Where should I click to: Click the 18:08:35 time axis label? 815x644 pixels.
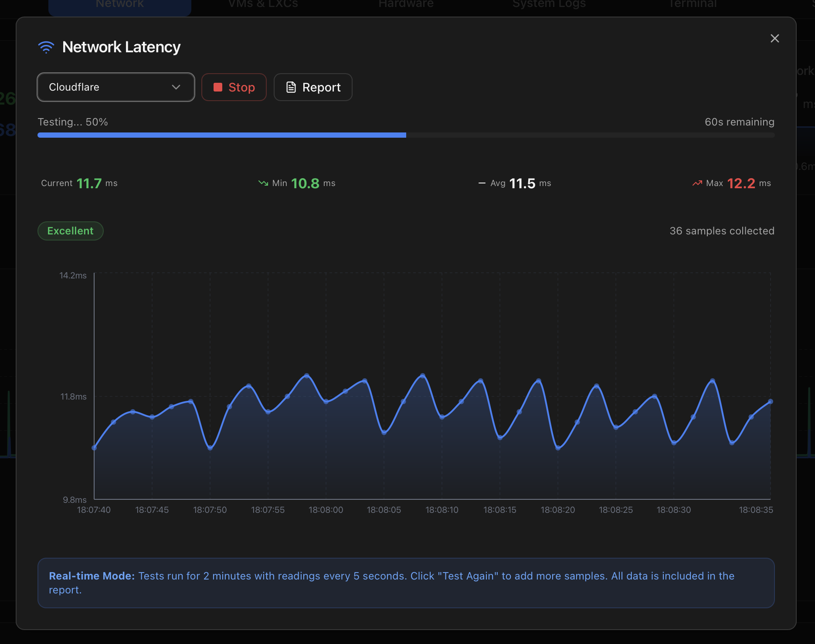click(756, 510)
